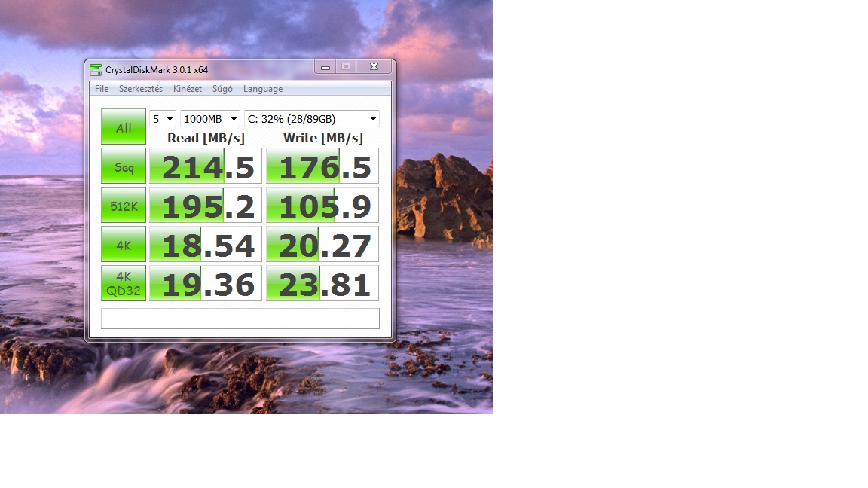Image resolution: width=868 pixels, height=488 pixels.
Task: Select the 4K QD32 write result 23.81
Action: (322, 284)
